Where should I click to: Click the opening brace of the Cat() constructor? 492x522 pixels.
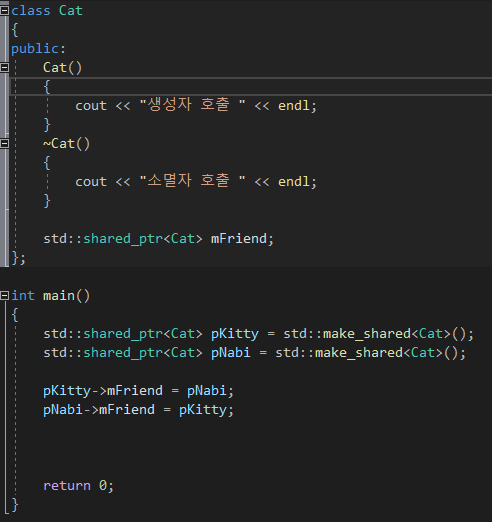pyautogui.click(x=47, y=87)
